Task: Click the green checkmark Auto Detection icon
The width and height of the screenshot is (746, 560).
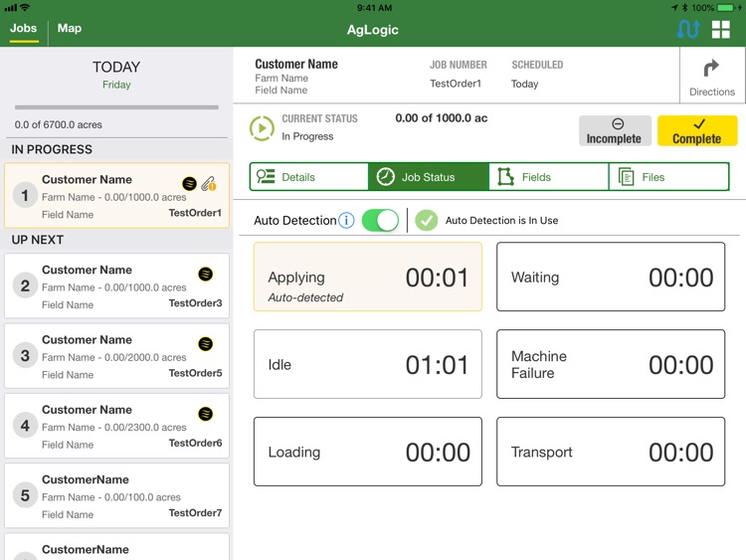Action: (427, 220)
